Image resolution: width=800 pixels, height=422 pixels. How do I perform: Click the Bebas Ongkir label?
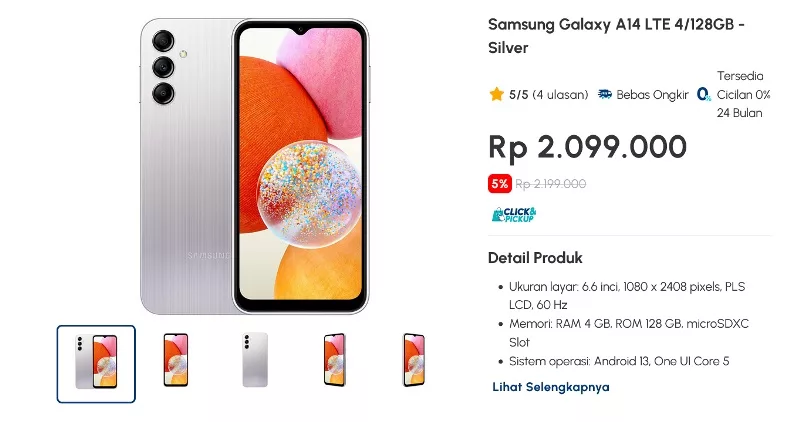pos(652,94)
